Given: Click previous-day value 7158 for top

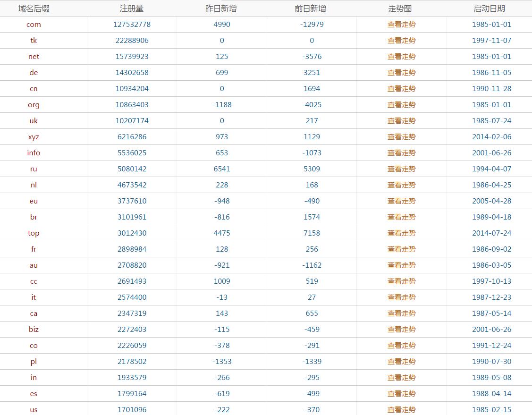Looking at the screenshot, I should 312,233.
